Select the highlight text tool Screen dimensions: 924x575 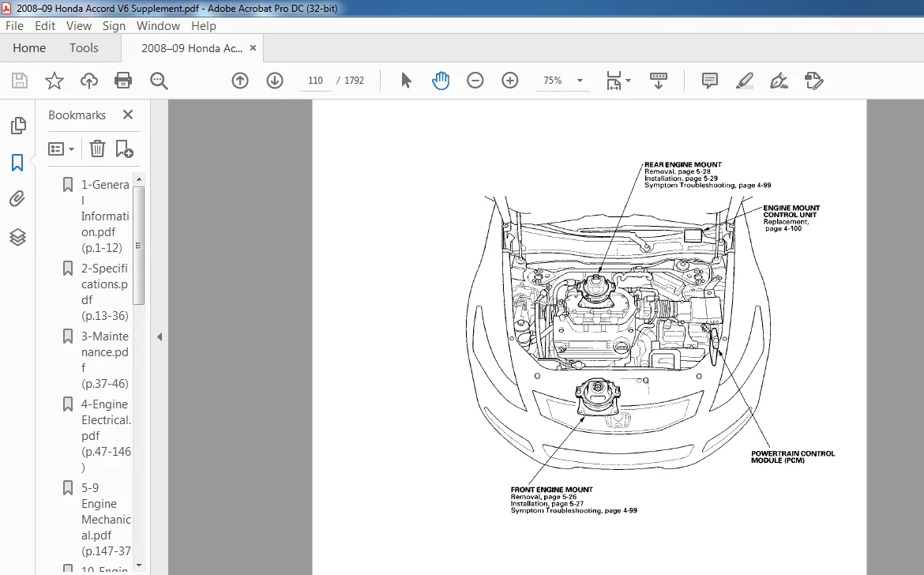(744, 81)
